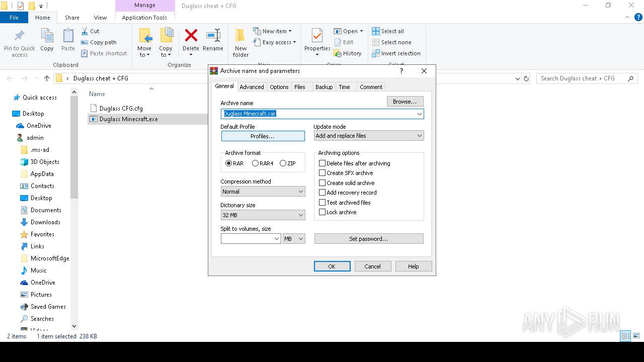The width and height of the screenshot is (644, 362).
Task: Click Help button in dialog
Action: click(414, 266)
